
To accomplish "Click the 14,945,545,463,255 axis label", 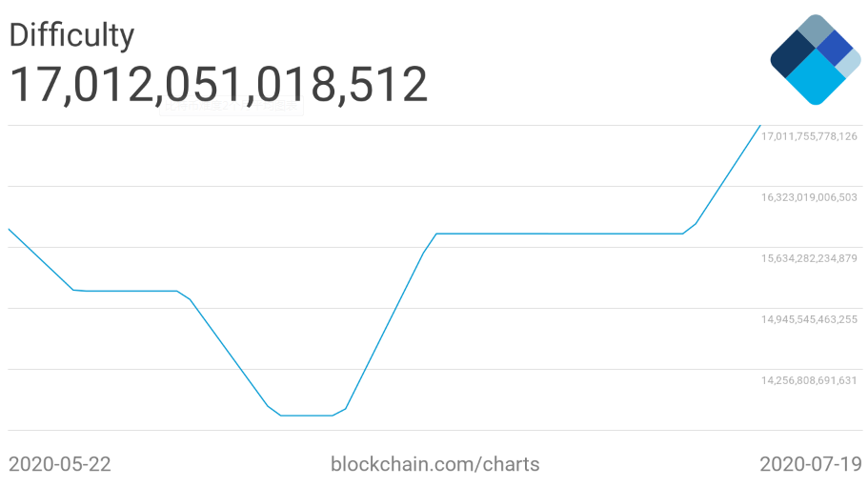I will tap(809, 319).
